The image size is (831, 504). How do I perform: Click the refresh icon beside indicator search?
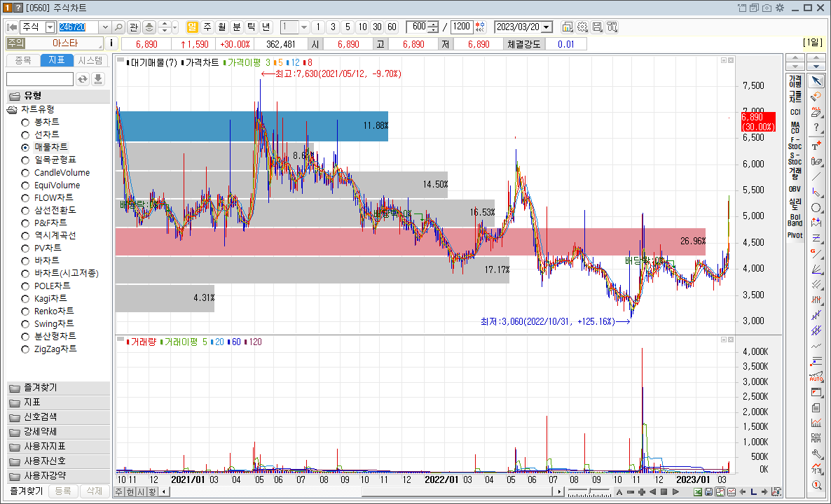coord(83,79)
